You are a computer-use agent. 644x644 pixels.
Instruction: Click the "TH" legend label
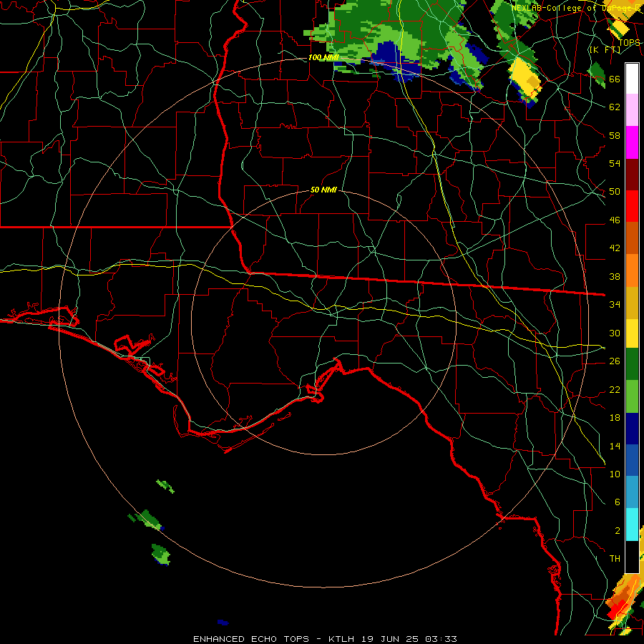(x=615, y=559)
